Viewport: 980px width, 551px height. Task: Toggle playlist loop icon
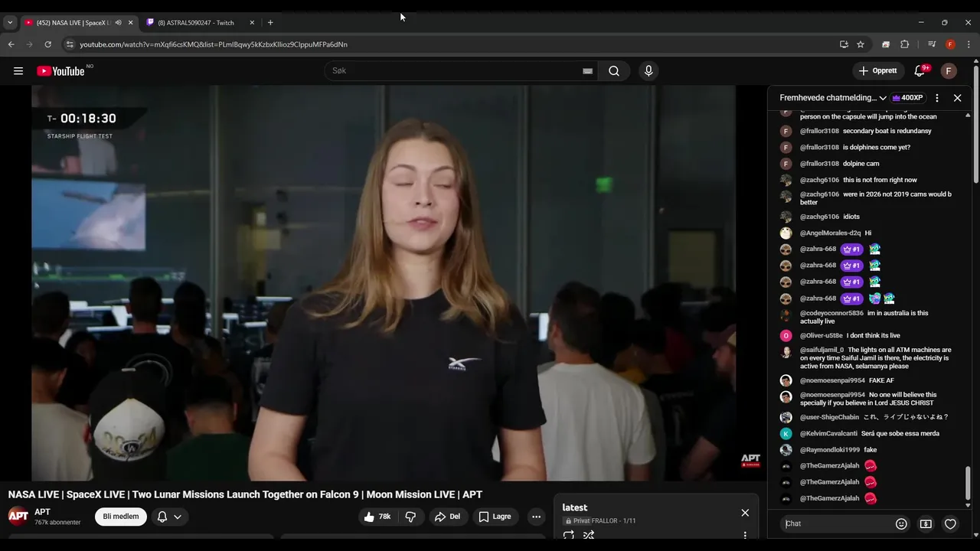pyautogui.click(x=569, y=535)
